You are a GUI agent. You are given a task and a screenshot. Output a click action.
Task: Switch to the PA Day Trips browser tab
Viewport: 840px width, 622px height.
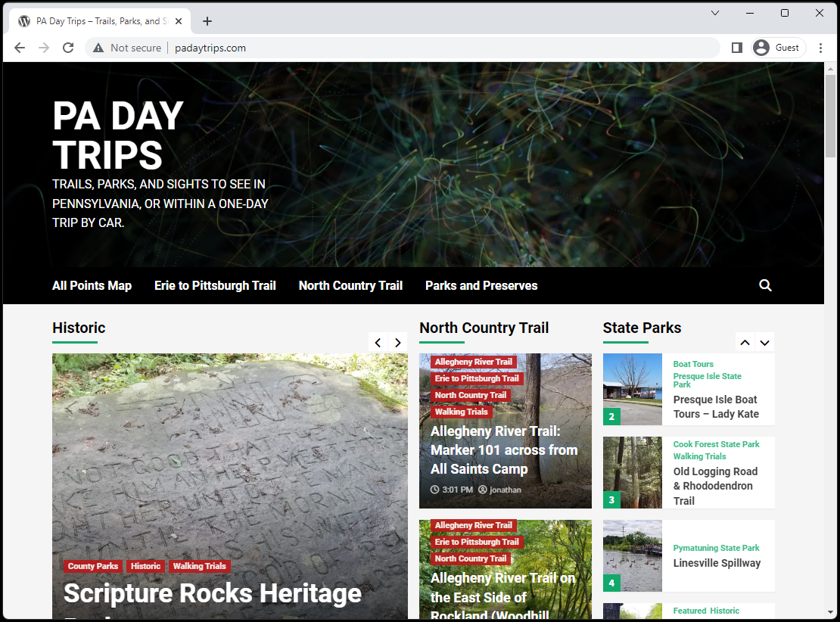point(98,20)
